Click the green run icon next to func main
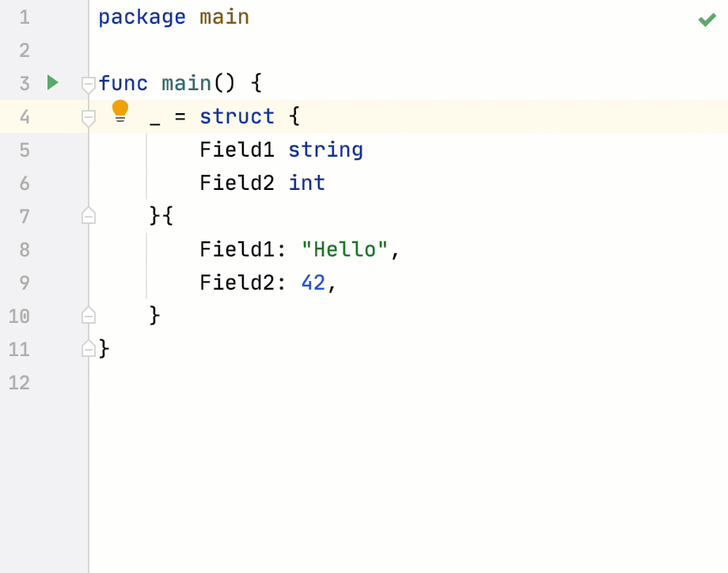Screen dimensions: 728x573 [51, 82]
